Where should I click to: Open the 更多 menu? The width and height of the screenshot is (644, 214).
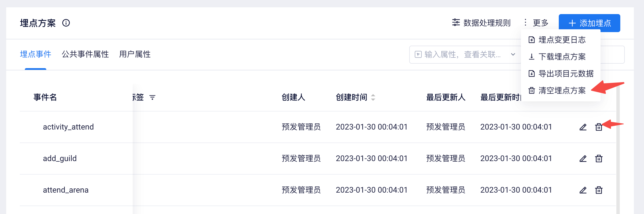[536, 23]
